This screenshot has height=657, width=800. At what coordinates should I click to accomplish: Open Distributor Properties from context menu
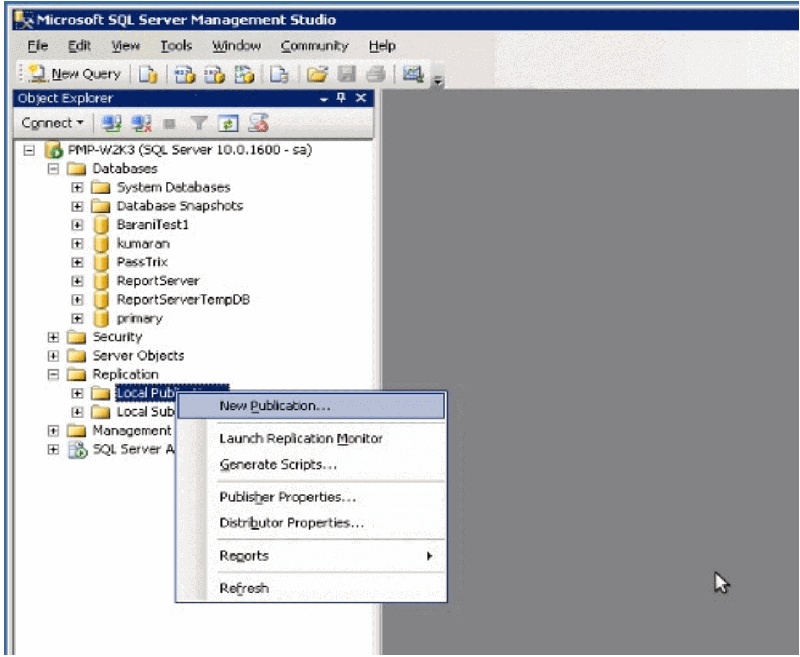(311, 523)
